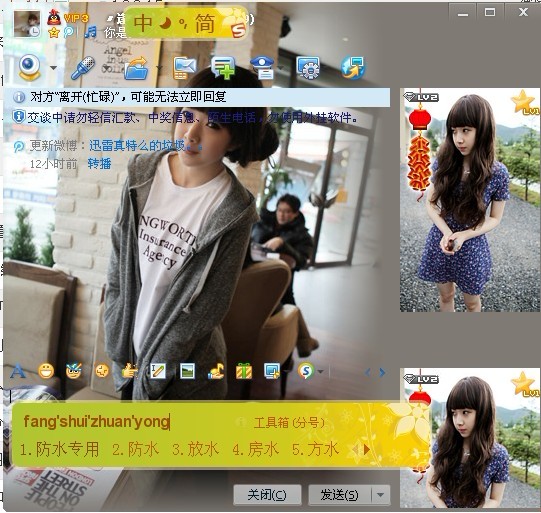Screen dimensions: 541x513
Task: Go to next candidate page arrow
Action: point(367,450)
